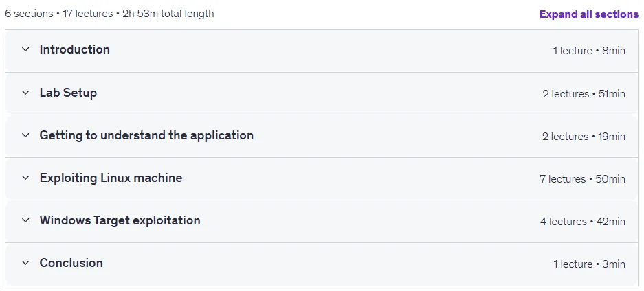Expand the Introduction section title
Screen dimensions: 644x291
(75, 49)
